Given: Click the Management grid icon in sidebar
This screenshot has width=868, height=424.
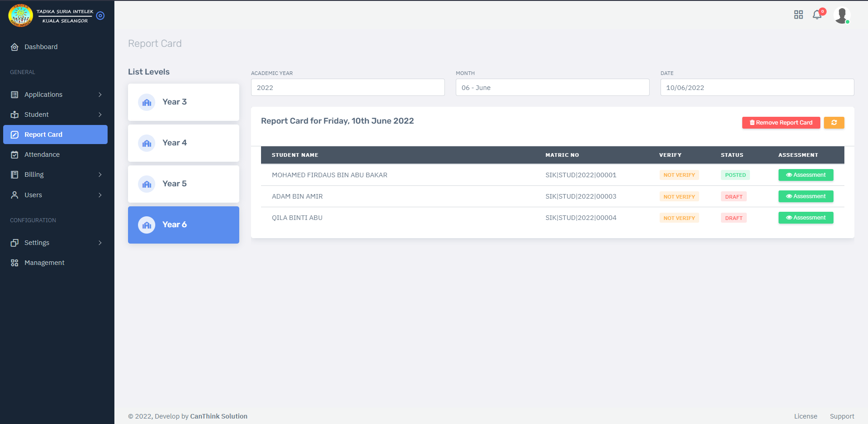Looking at the screenshot, I should click(15, 263).
